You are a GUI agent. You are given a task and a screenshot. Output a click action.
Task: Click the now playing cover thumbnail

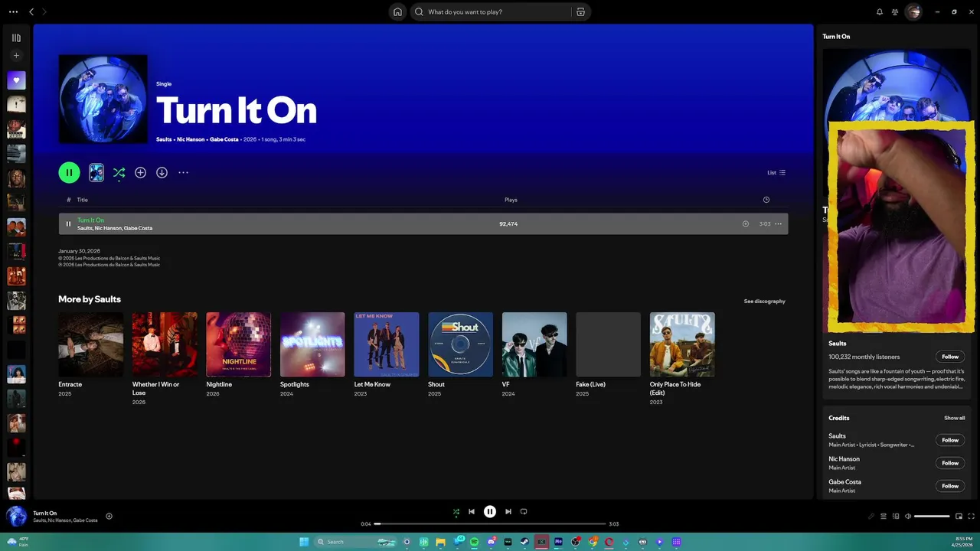click(16, 517)
